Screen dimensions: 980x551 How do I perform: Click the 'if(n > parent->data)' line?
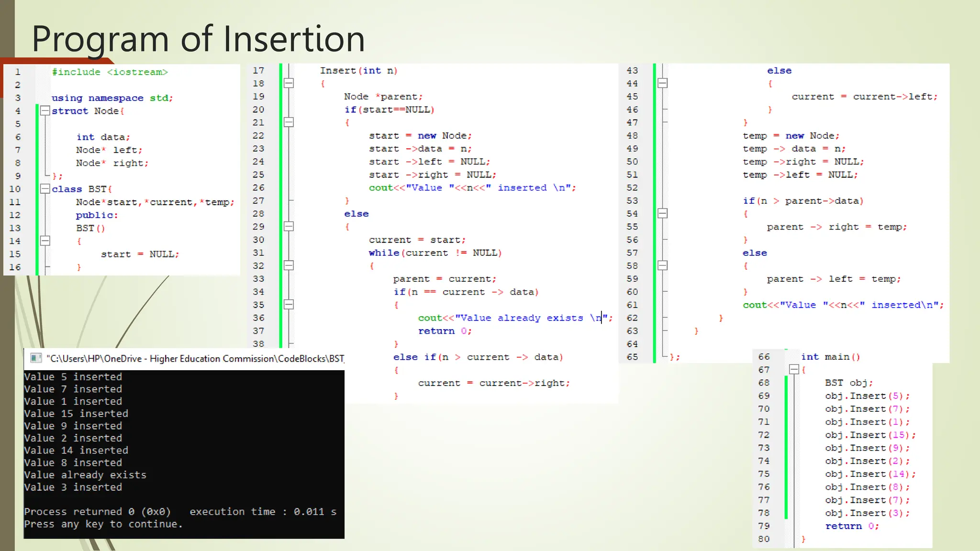pyautogui.click(x=803, y=201)
